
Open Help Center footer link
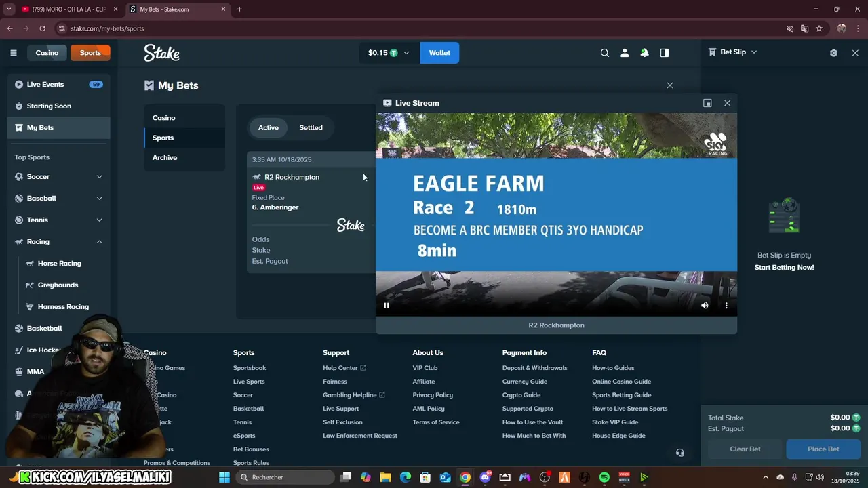coord(344,368)
